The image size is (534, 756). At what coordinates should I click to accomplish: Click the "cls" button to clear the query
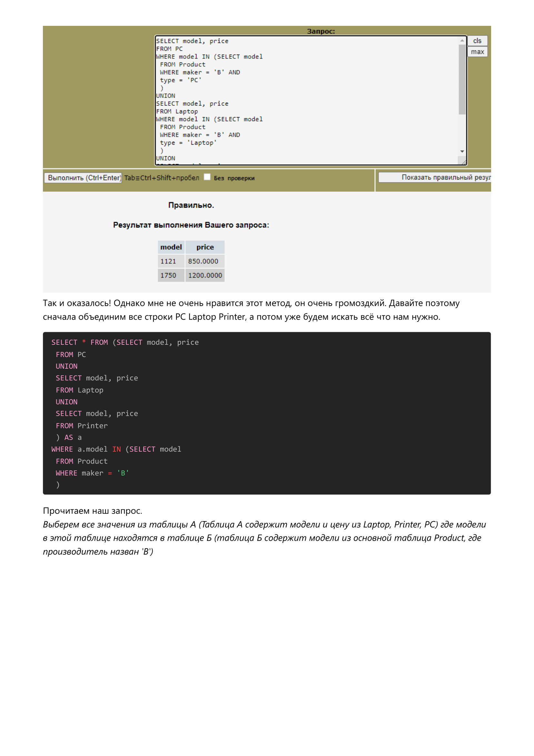(x=478, y=40)
